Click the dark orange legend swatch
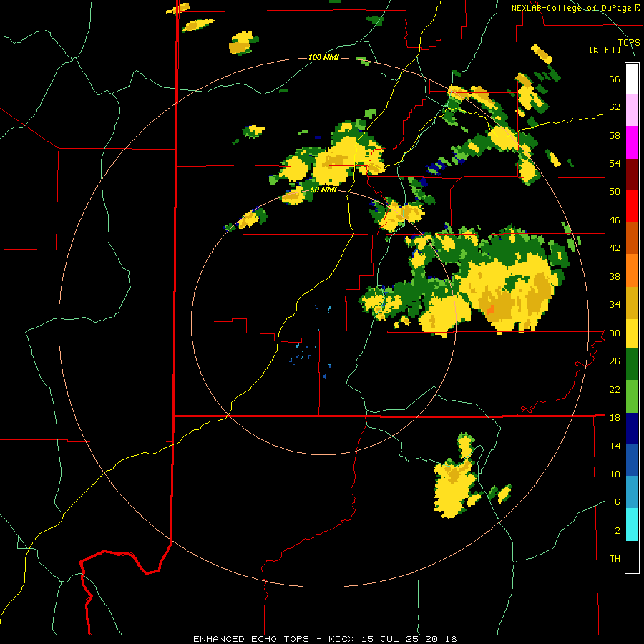The width and height of the screenshot is (644, 644). 632,238
